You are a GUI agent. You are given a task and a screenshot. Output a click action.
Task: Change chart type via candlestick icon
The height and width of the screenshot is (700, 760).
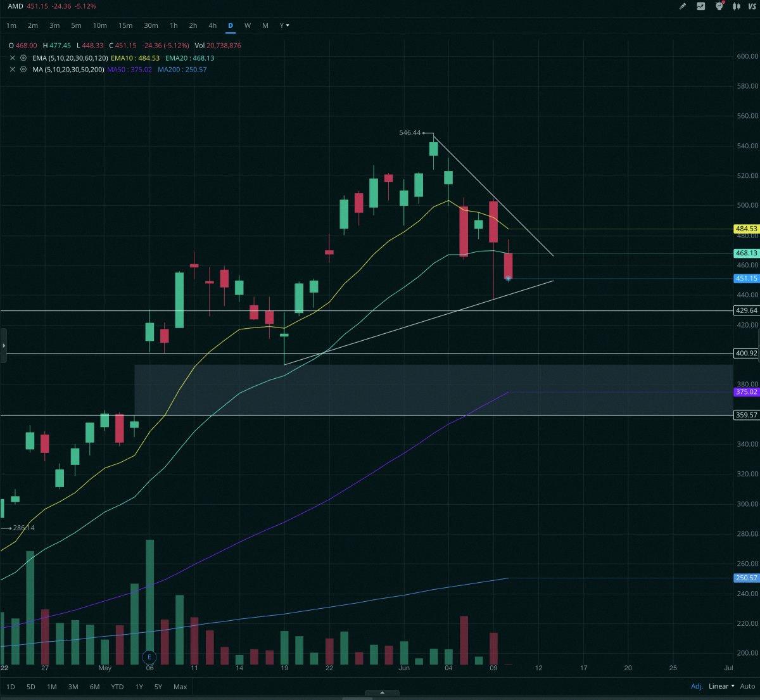point(736,6)
